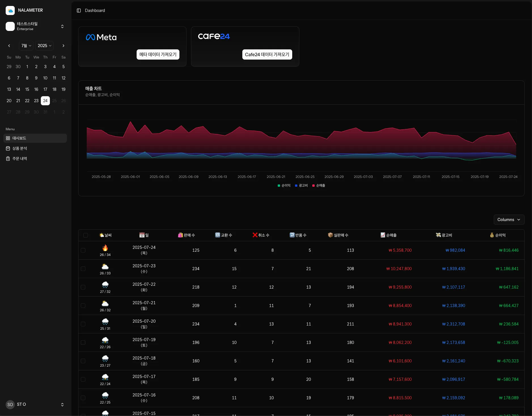This screenshot has width=532, height=416.
Task: Tick the checkbox for 2025-07-21 row
Action: [x=83, y=306]
